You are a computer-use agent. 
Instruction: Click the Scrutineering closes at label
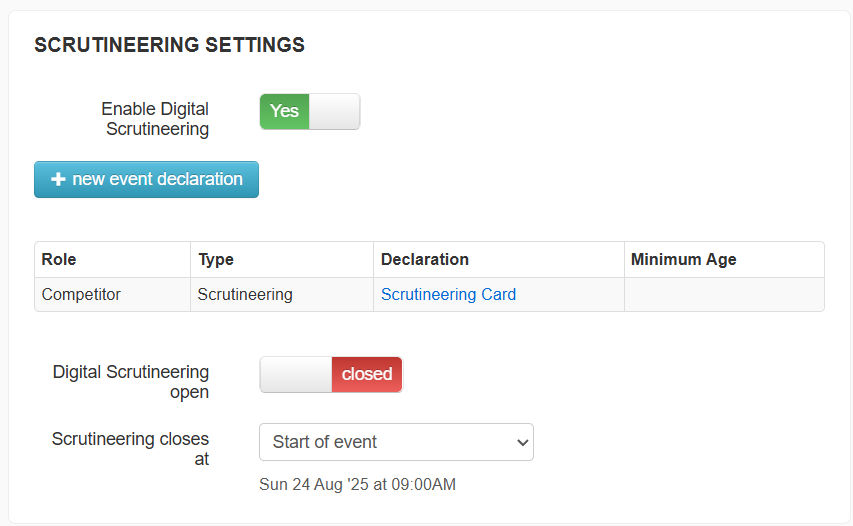131,449
